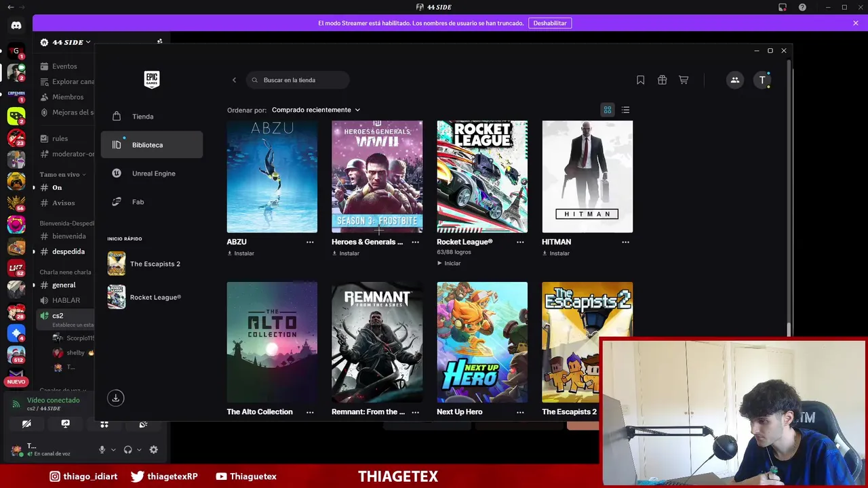Viewport: 868px width, 488px height.
Task: Open the friends list icon
Action: [x=735, y=80]
